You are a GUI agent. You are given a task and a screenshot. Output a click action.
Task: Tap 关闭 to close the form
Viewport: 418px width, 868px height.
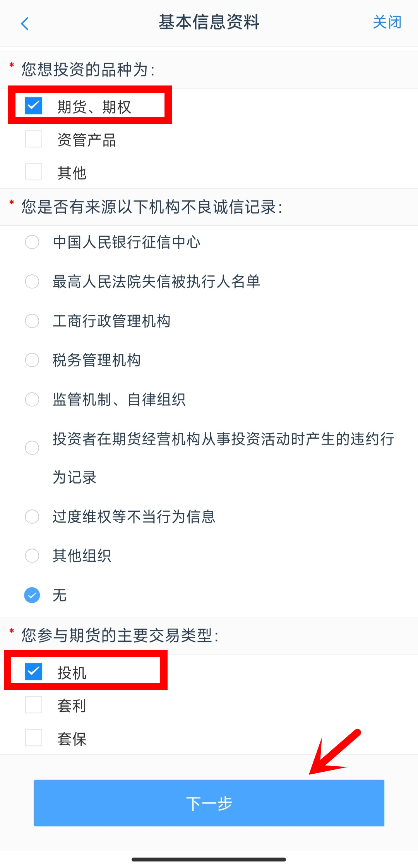[x=387, y=22]
